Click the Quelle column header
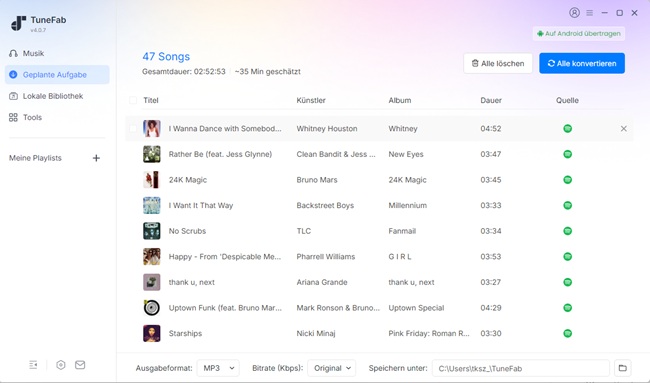The width and height of the screenshot is (650, 383). 568,100
